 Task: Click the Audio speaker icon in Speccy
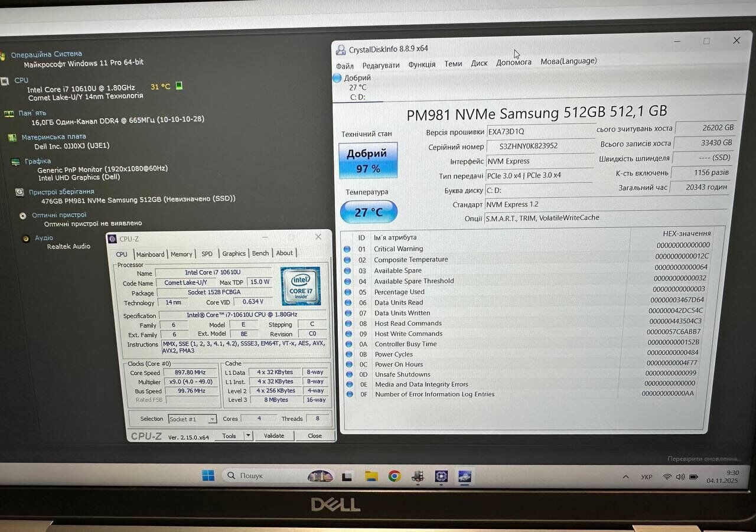(x=25, y=239)
